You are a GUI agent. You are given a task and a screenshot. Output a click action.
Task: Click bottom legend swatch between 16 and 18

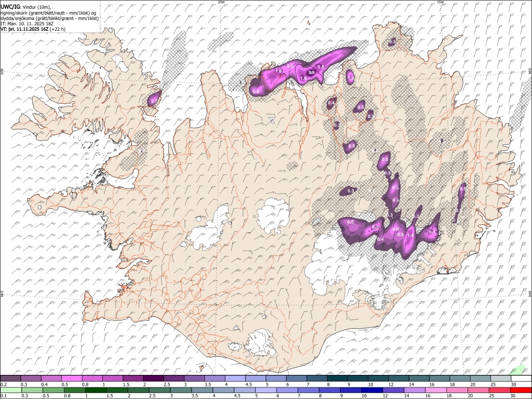click(x=436, y=390)
